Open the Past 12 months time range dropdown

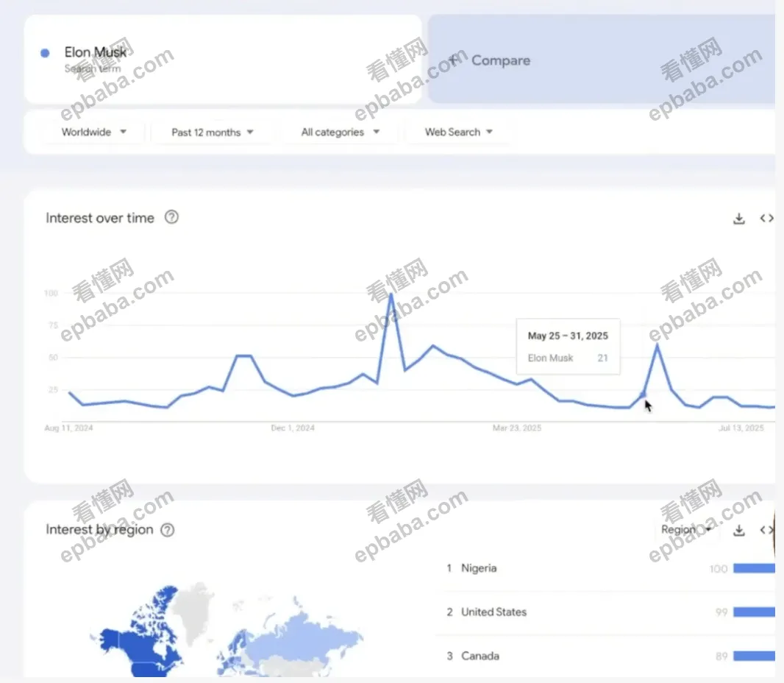pyautogui.click(x=212, y=132)
